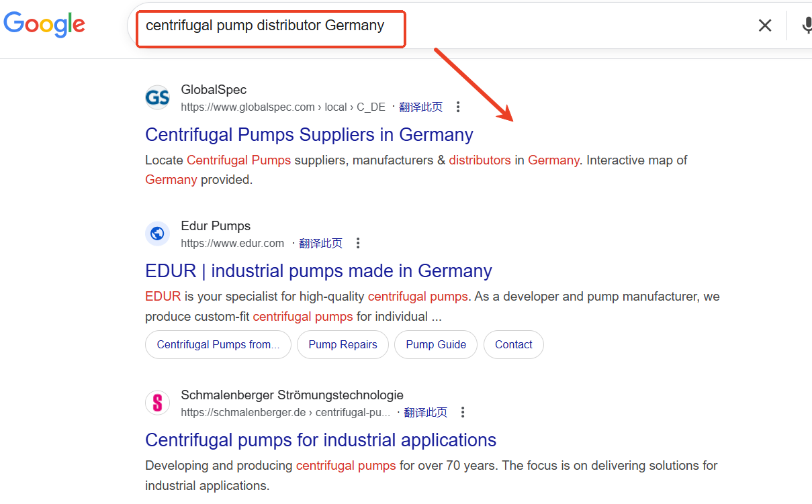Select the 'Pump Guide' sitelink chip
812x504 pixels.
tap(436, 344)
